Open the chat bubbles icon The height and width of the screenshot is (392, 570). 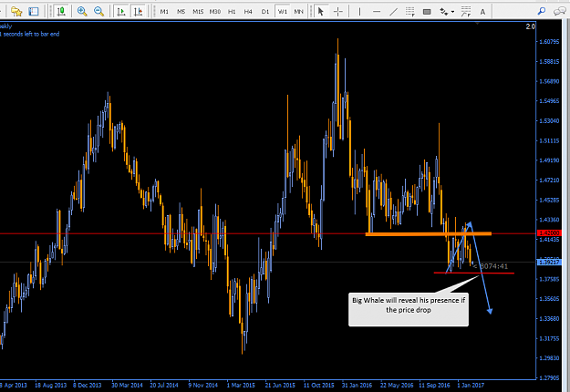click(x=559, y=12)
